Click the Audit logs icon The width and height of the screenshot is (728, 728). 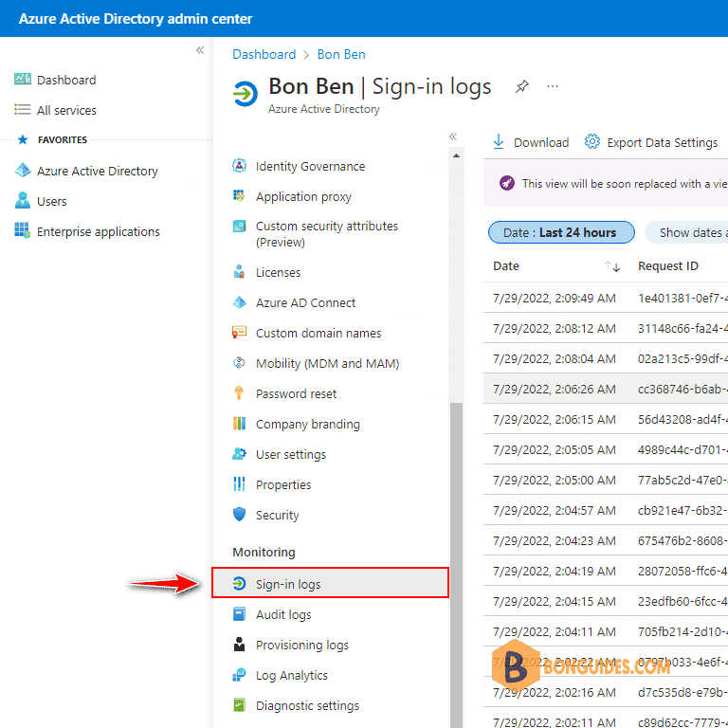(239, 614)
